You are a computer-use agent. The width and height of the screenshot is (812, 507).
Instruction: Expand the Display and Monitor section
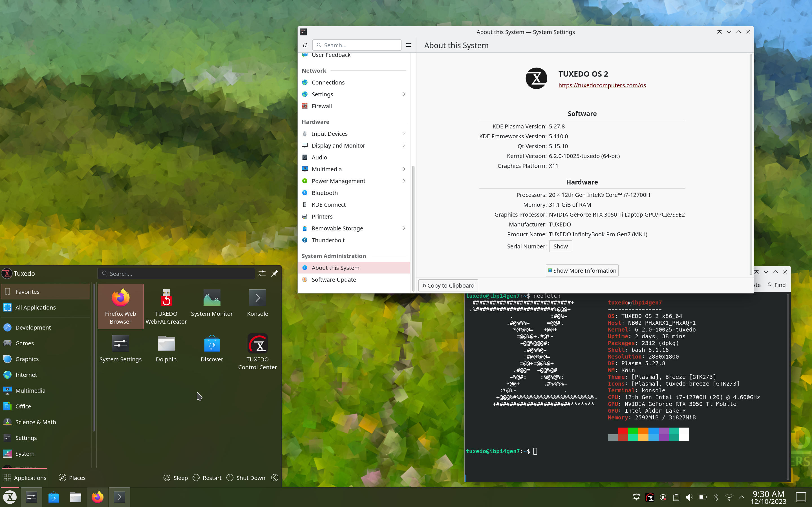(x=338, y=145)
